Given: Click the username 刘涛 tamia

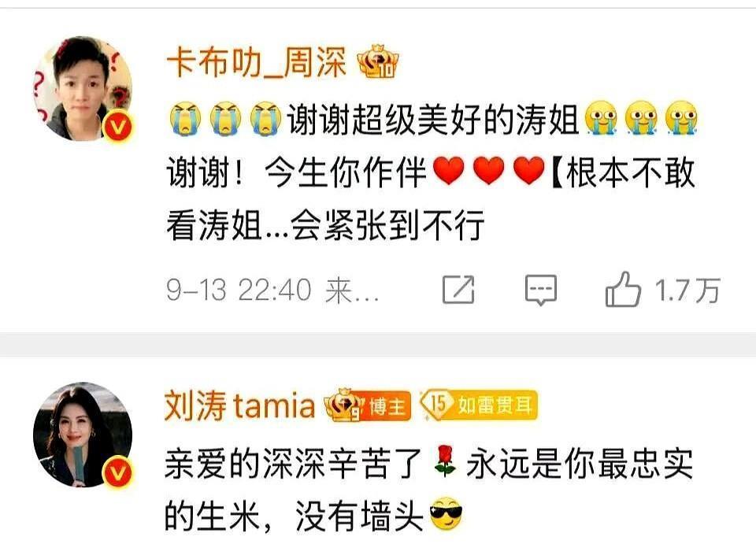Looking at the screenshot, I should (239, 405).
